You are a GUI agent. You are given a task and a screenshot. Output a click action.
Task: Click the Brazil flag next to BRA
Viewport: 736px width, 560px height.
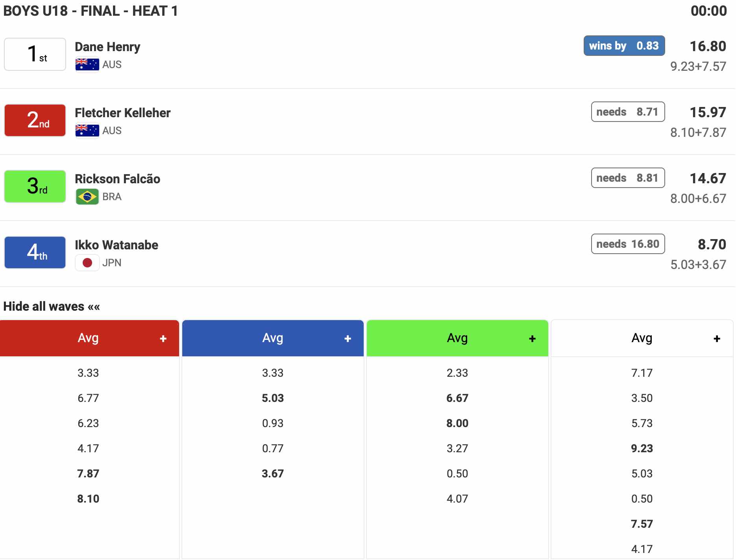coord(87,197)
